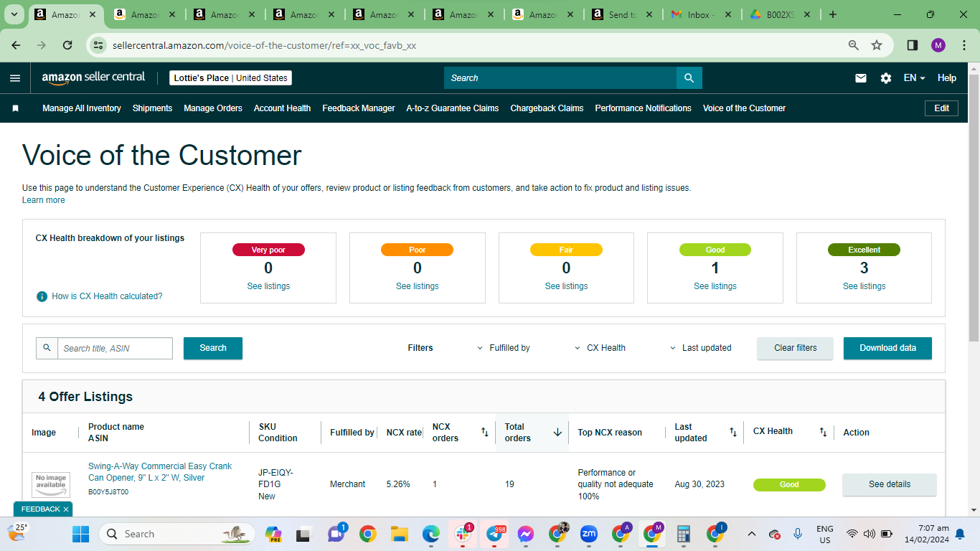
Task: Click the bookmark icon in the favorites bar
Action: click(x=15, y=108)
